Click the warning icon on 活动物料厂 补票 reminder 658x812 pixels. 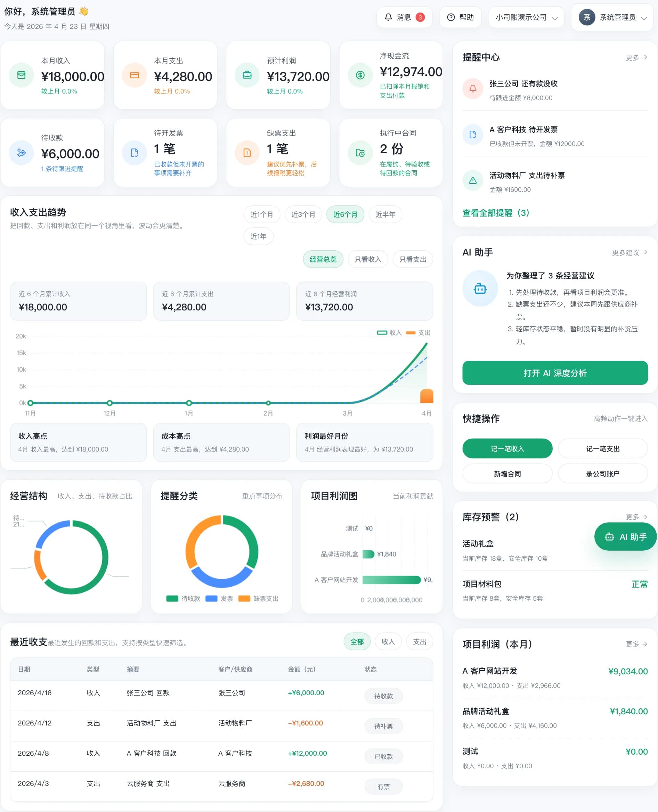click(473, 180)
